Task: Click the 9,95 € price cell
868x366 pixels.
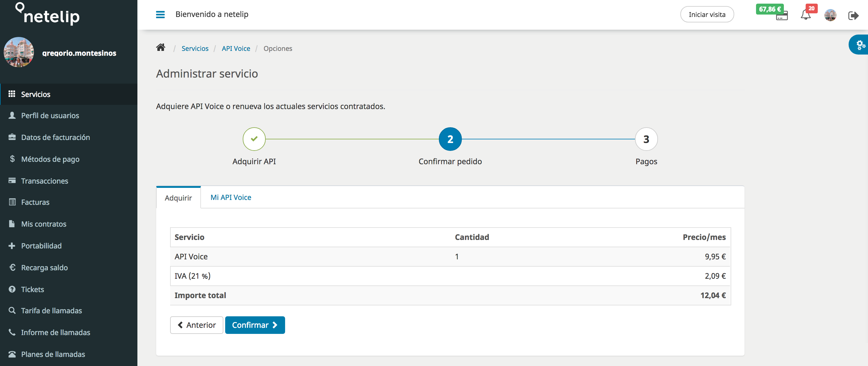Action: click(715, 256)
